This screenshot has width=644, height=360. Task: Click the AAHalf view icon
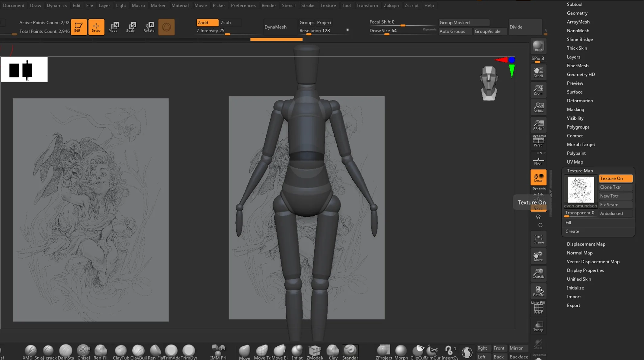(x=538, y=125)
